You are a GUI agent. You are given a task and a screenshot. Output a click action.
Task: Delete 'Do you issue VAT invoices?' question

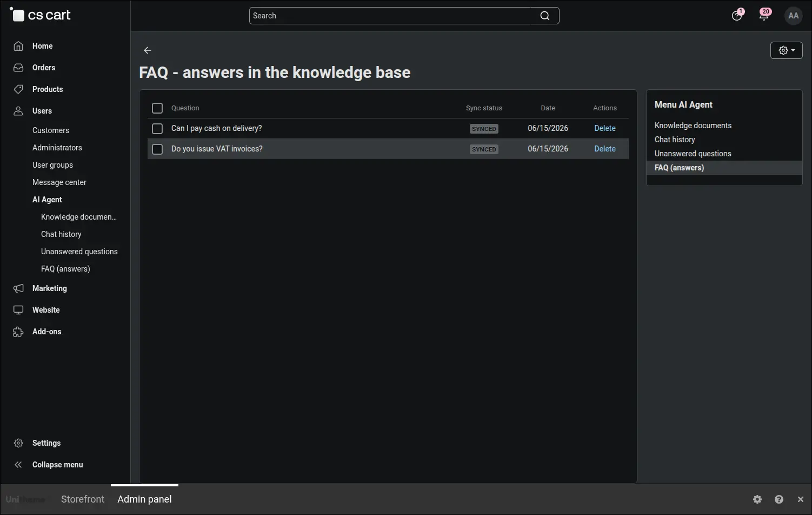605,149
